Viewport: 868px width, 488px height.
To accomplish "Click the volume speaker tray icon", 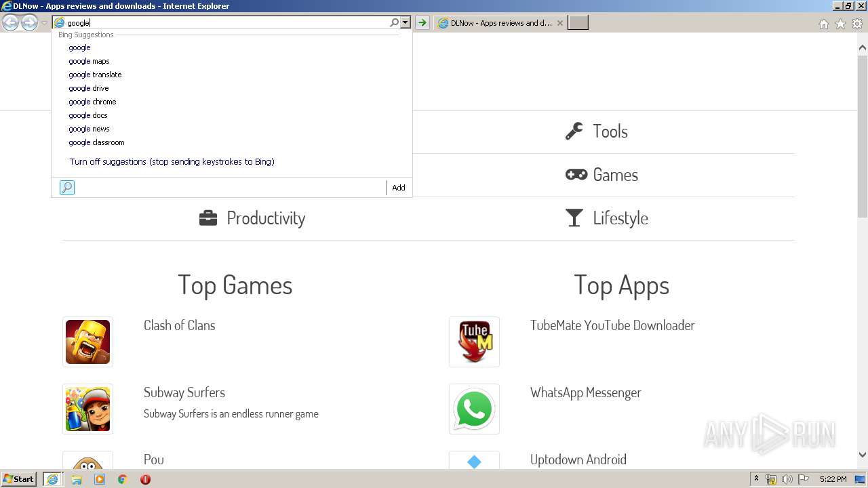I will point(787,479).
